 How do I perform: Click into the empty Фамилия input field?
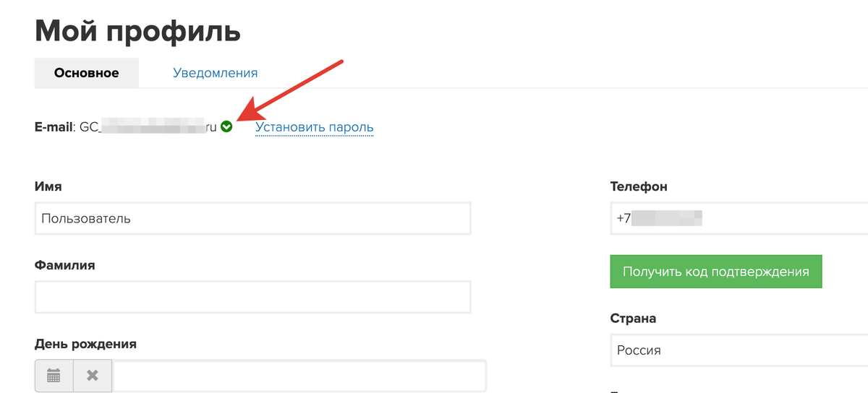click(252, 297)
